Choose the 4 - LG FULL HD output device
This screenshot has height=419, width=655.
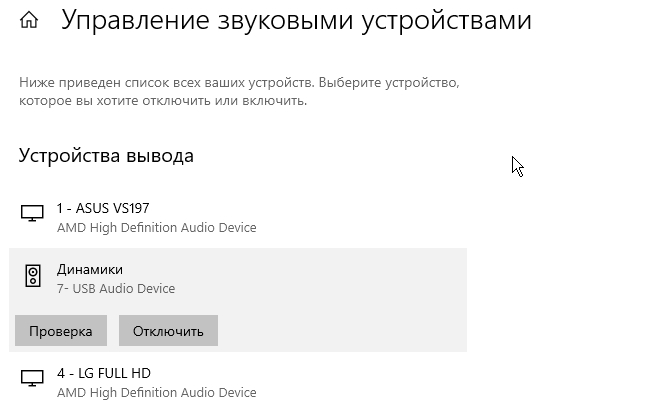coord(103,373)
